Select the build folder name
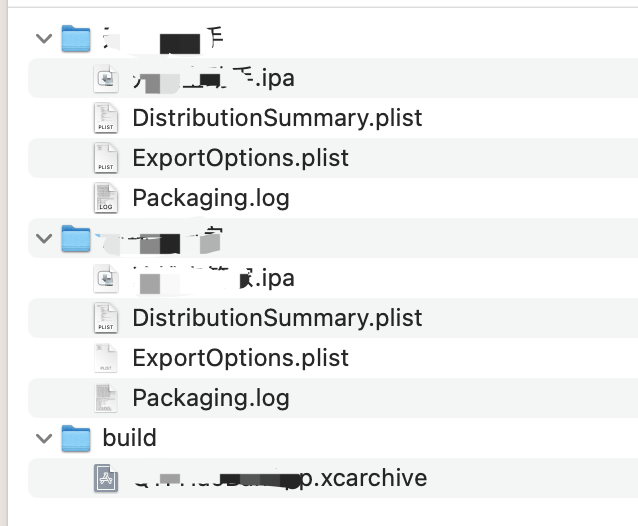The image size is (638, 526). point(129,438)
